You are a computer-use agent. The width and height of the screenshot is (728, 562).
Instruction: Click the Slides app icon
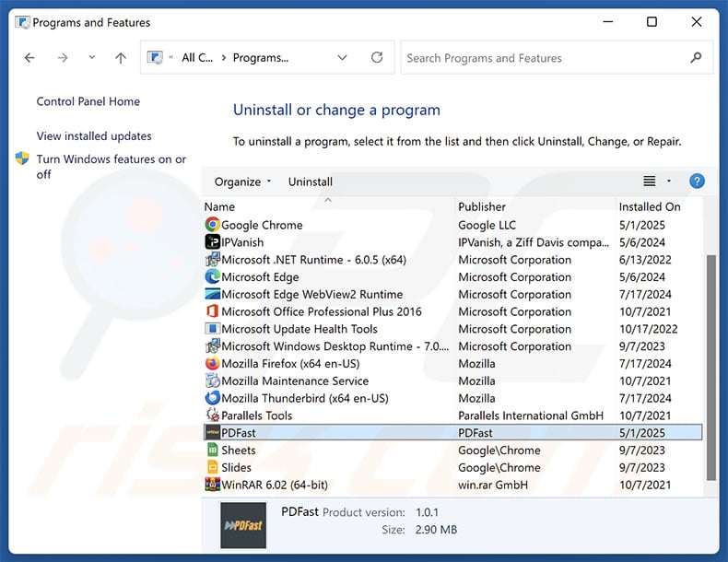point(212,467)
